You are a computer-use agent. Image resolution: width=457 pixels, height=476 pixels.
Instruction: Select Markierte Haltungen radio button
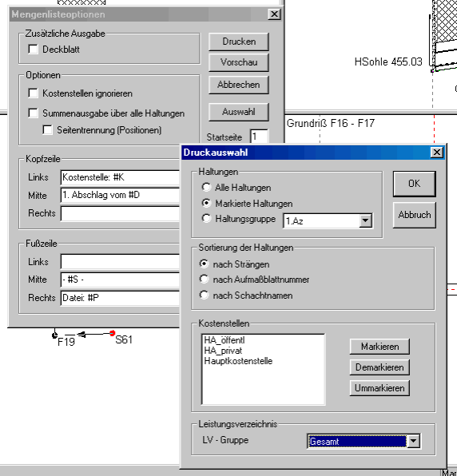click(206, 203)
